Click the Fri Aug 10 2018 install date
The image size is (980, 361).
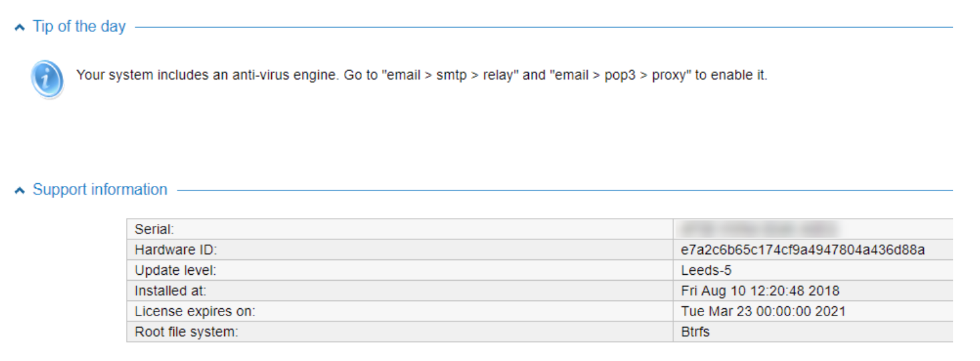click(760, 291)
